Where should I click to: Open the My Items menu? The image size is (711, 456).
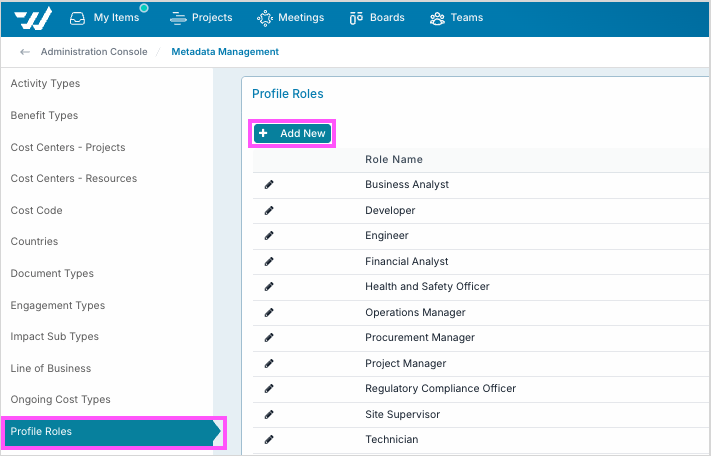click(106, 18)
